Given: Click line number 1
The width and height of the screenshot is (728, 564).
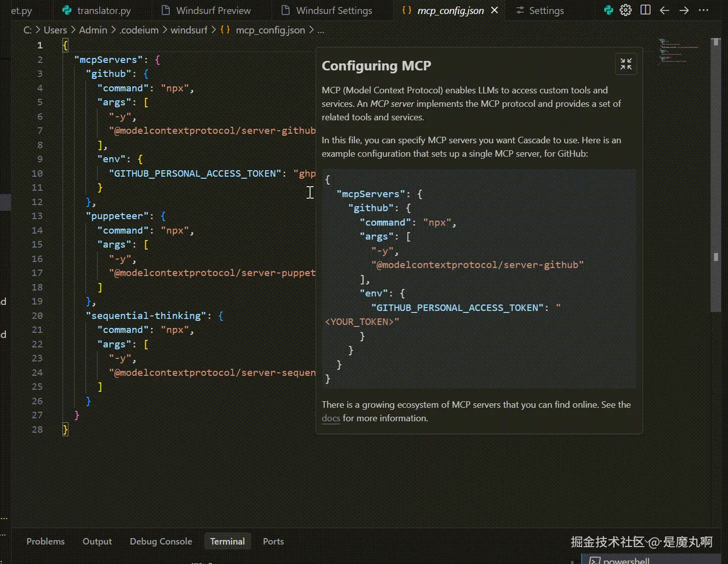Looking at the screenshot, I should click(x=40, y=45).
